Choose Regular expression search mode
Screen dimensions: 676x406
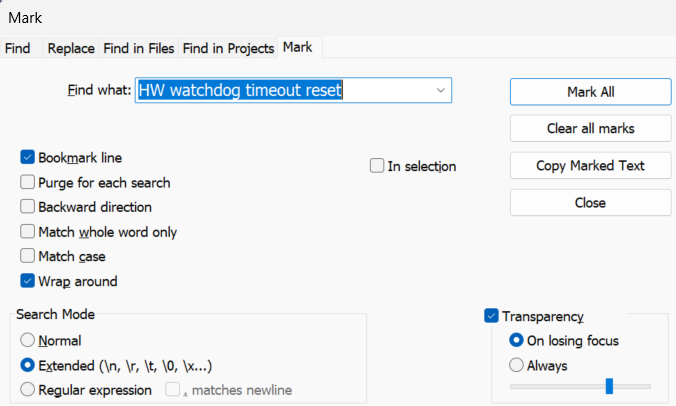point(28,390)
